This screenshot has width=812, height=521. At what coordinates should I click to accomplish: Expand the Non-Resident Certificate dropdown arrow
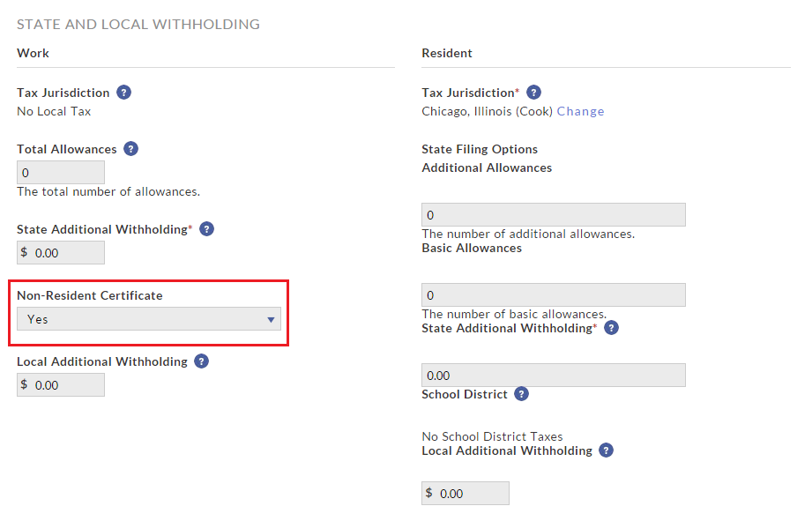[271, 319]
